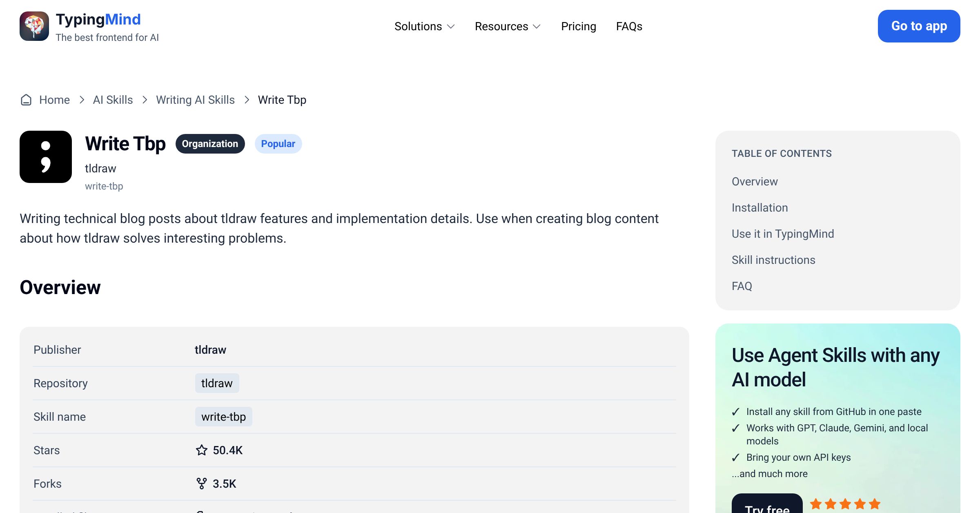Open the FAQs nav item

629,26
